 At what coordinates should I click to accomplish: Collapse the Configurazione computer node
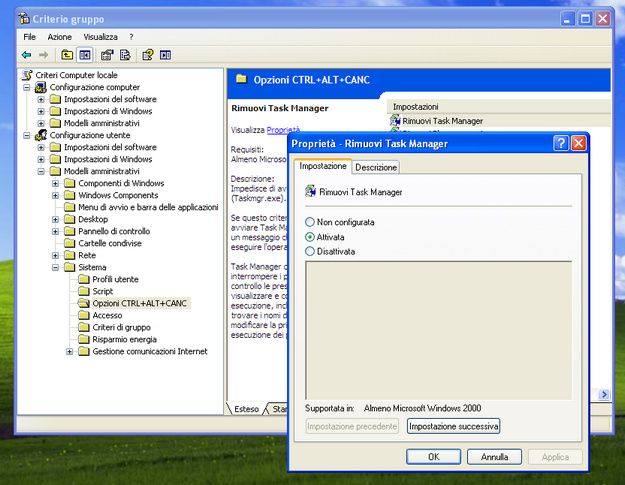click(27, 87)
